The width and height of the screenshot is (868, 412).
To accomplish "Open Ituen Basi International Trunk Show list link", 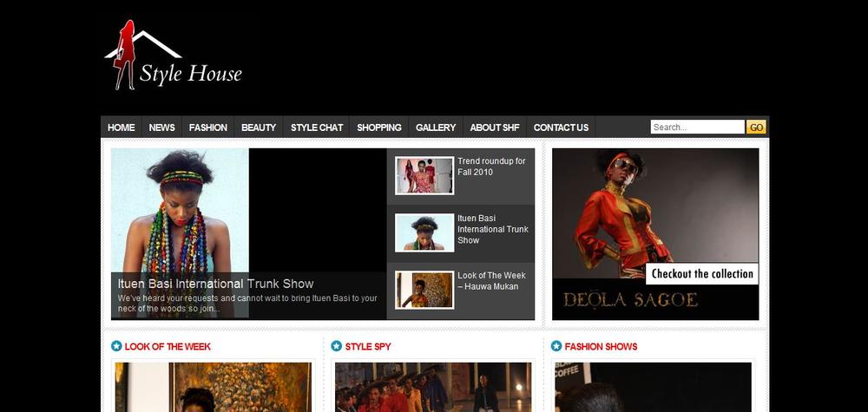I will 493,229.
